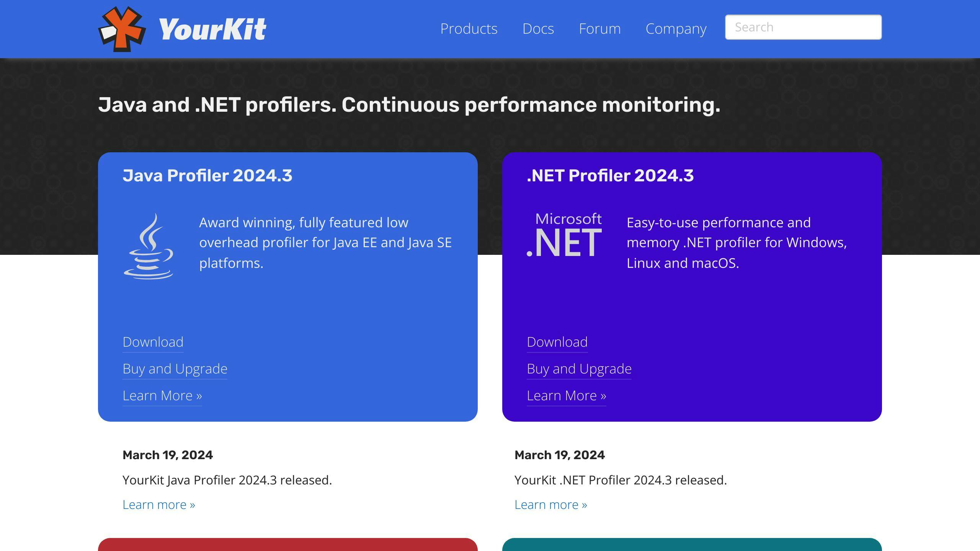Expand the Java Profiler Learn More section
The image size is (980, 551).
tap(162, 395)
